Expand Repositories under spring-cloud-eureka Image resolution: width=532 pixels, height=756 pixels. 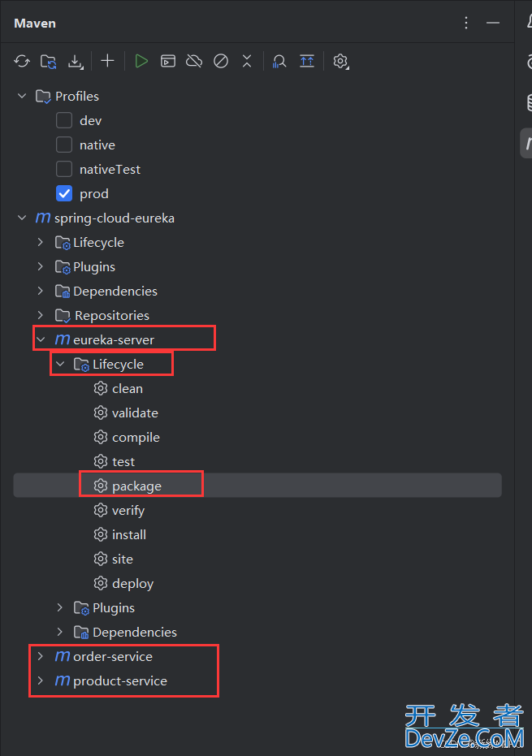[41, 315]
